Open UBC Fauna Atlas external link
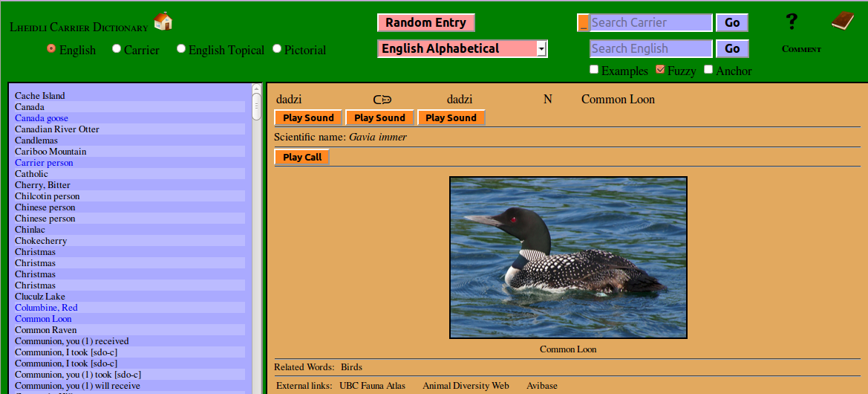The width and height of the screenshot is (868, 394). coord(373,386)
